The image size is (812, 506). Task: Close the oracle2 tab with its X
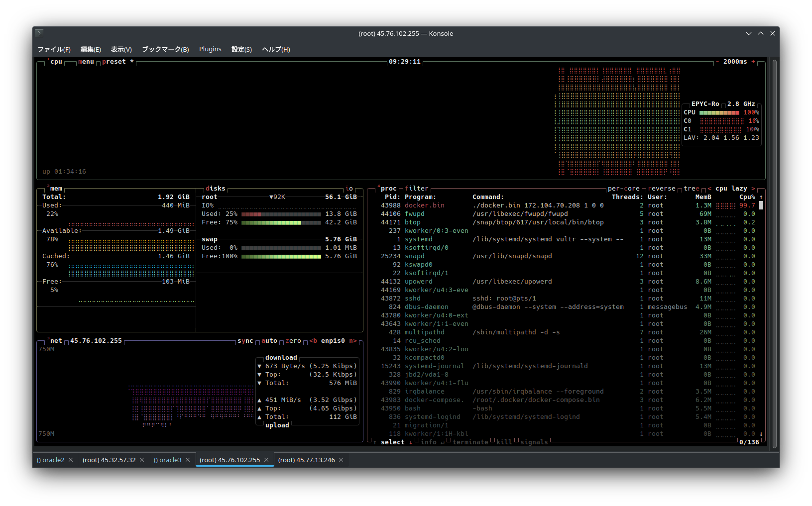[71, 460]
